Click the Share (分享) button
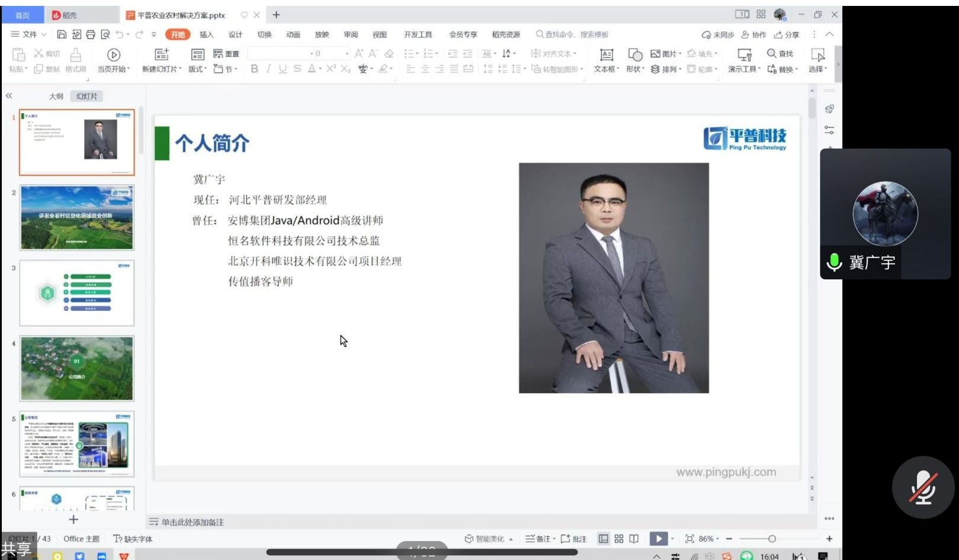 pyautogui.click(x=786, y=34)
